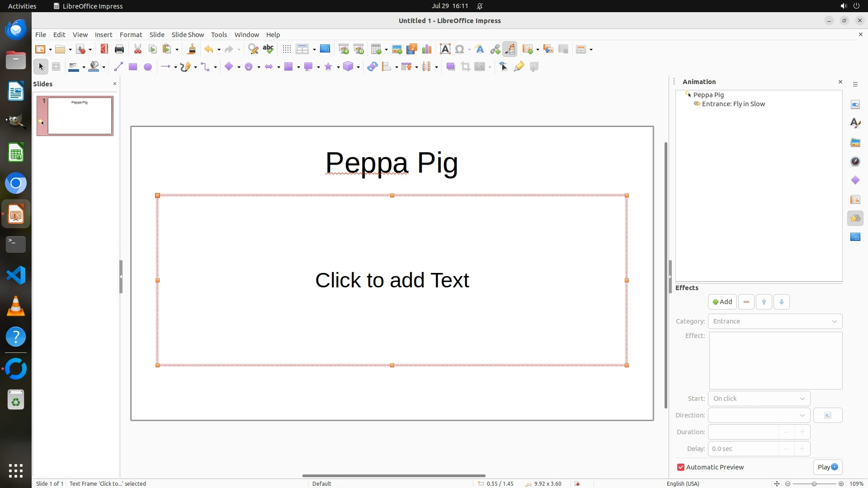Screen dimensions: 868x488
Task: Open the Format menu
Action: pyautogui.click(x=131, y=35)
